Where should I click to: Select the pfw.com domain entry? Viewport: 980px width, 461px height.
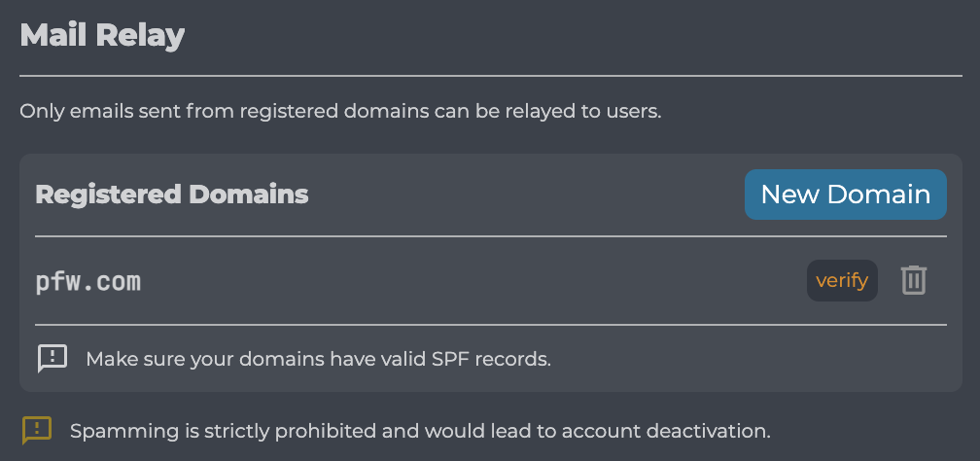point(88,282)
